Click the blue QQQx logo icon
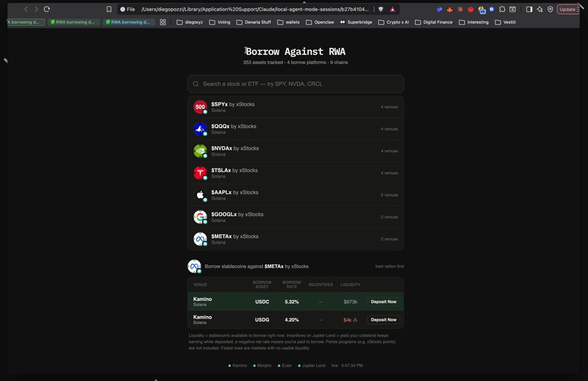This screenshot has height=381, width=588. click(x=200, y=129)
